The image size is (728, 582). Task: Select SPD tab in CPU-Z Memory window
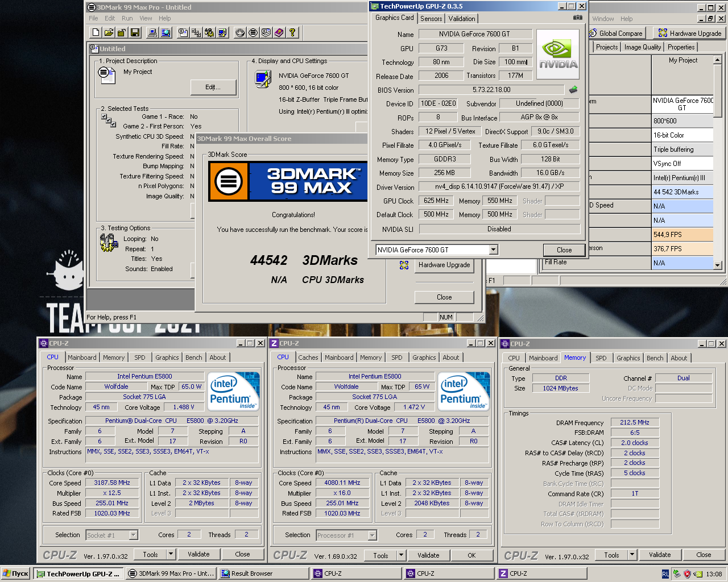click(601, 358)
